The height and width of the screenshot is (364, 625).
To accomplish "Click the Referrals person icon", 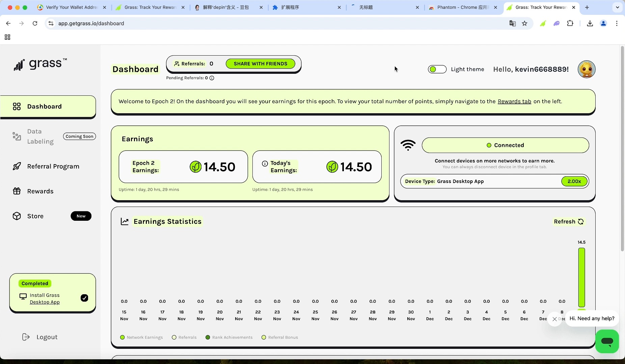I will point(176,64).
